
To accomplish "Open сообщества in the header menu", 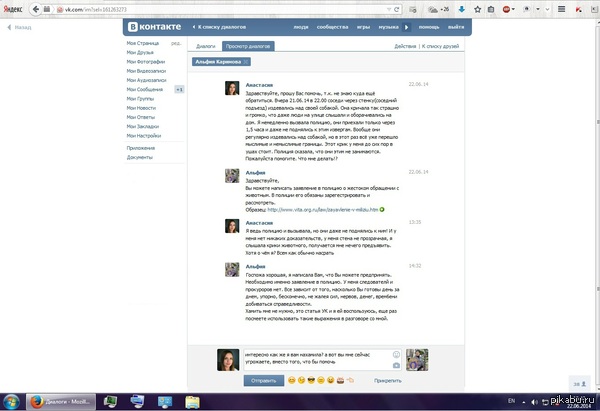I will [x=333, y=27].
